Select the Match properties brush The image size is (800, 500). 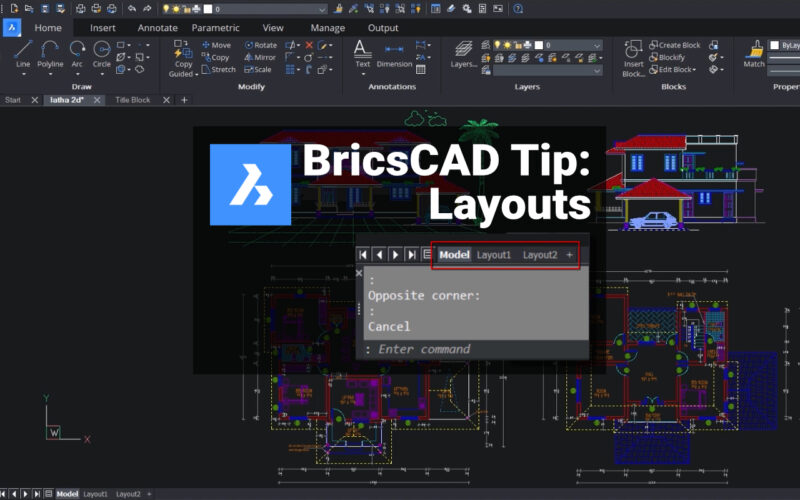click(x=754, y=53)
